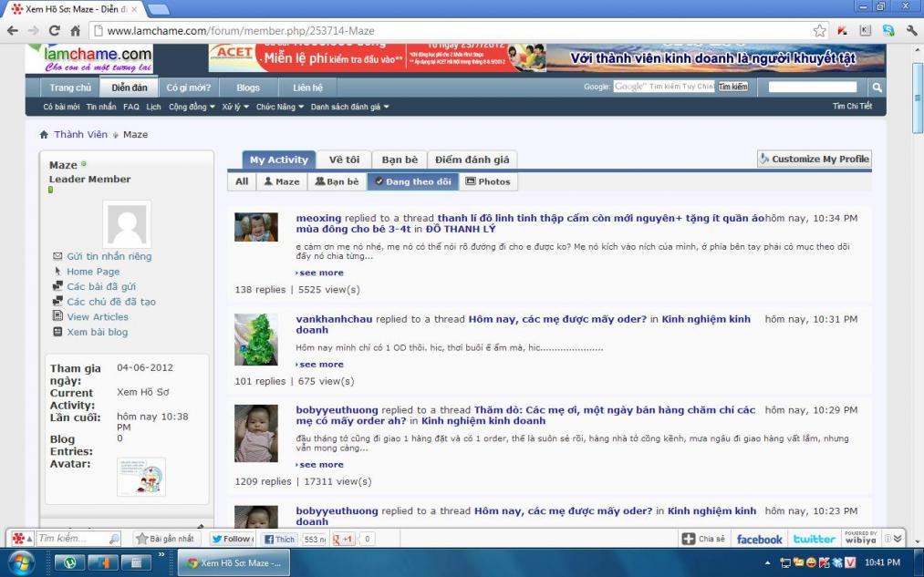Click the Google custom search input field
924x577 pixels.
pos(664,87)
